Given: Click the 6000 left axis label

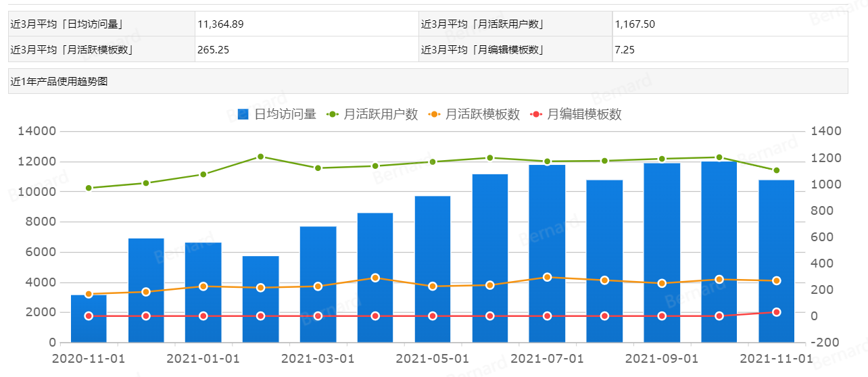Looking at the screenshot, I should click(x=40, y=252).
